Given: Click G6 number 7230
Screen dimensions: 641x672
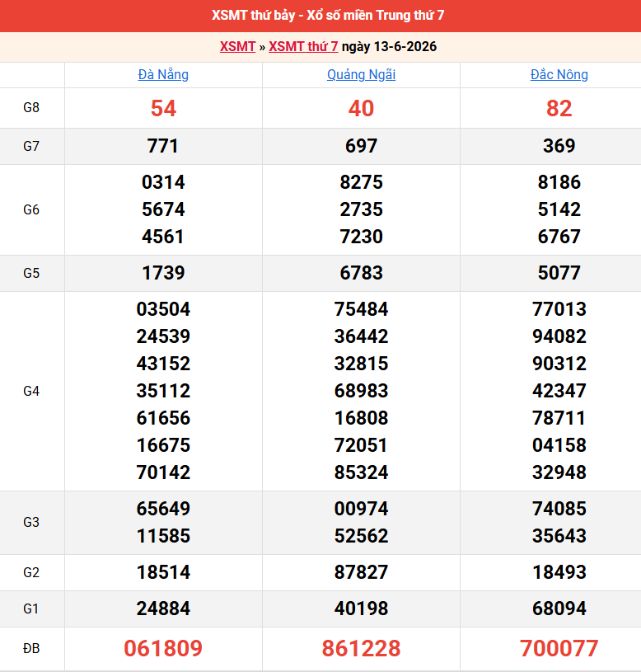Looking at the screenshot, I should 361,237.
